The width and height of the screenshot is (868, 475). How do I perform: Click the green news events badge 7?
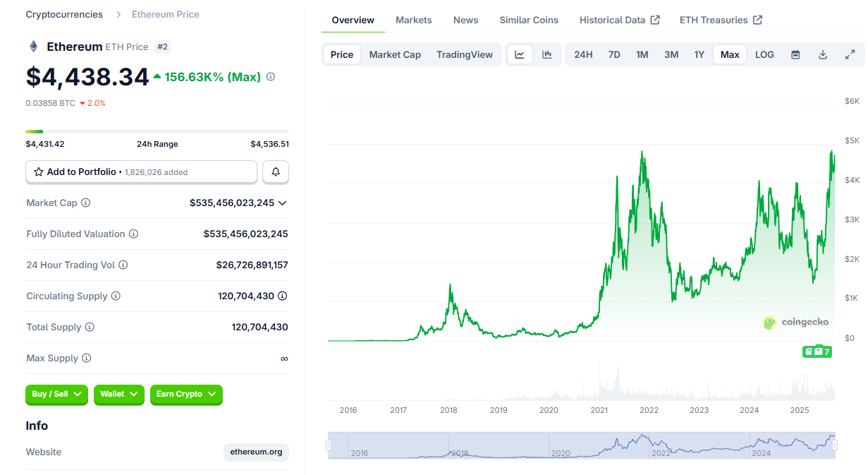click(x=817, y=351)
